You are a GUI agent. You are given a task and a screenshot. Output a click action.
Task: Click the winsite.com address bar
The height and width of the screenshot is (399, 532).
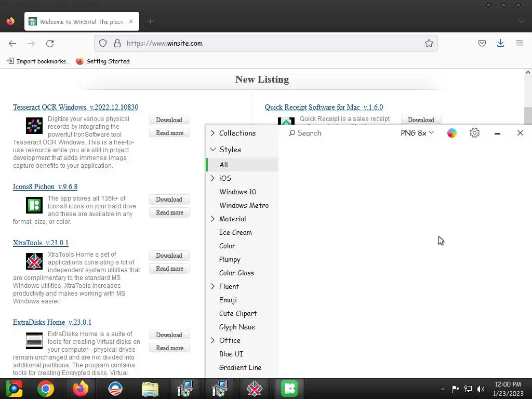266,44
